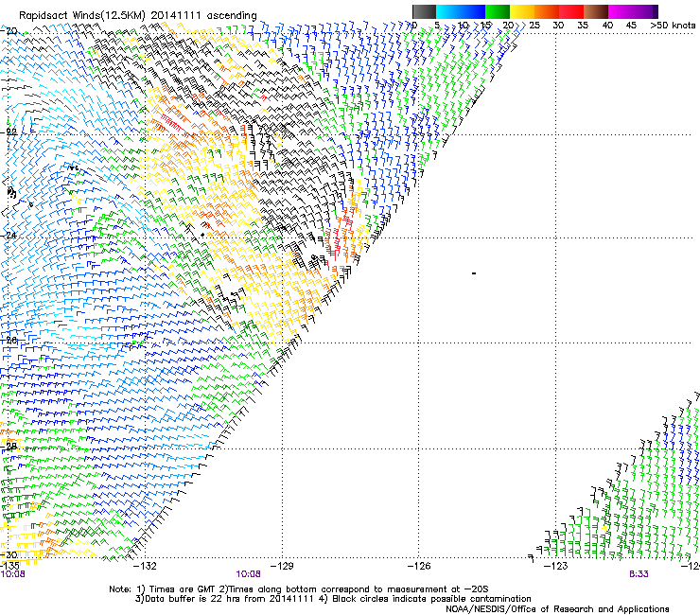This screenshot has height=615, width=700.
Task: Click the "-22" latitude label
Action: (x=9, y=132)
